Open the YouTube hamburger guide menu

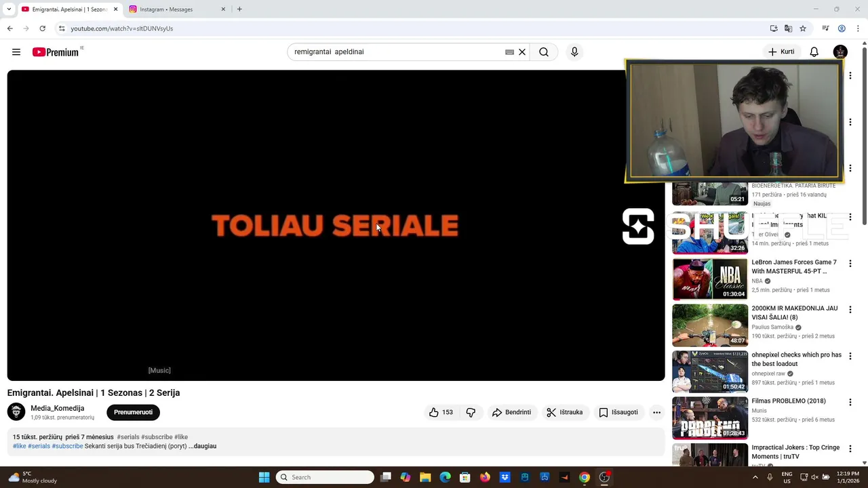pyautogui.click(x=16, y=52)
